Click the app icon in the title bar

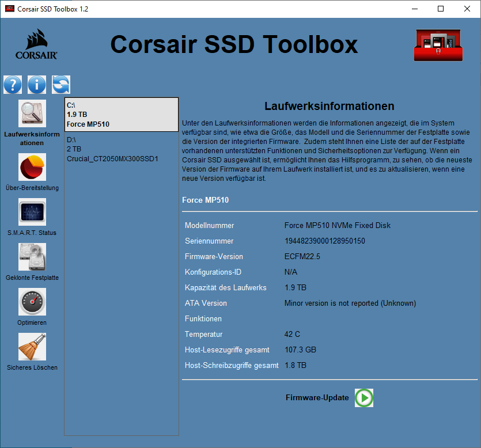coord(10,9)
